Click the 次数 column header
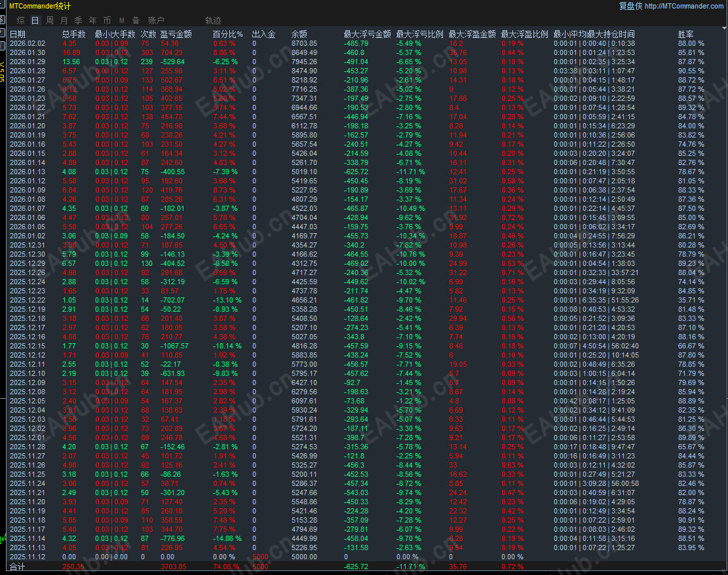This screenshot has width=728, height=575. click(x=149, y=34)
